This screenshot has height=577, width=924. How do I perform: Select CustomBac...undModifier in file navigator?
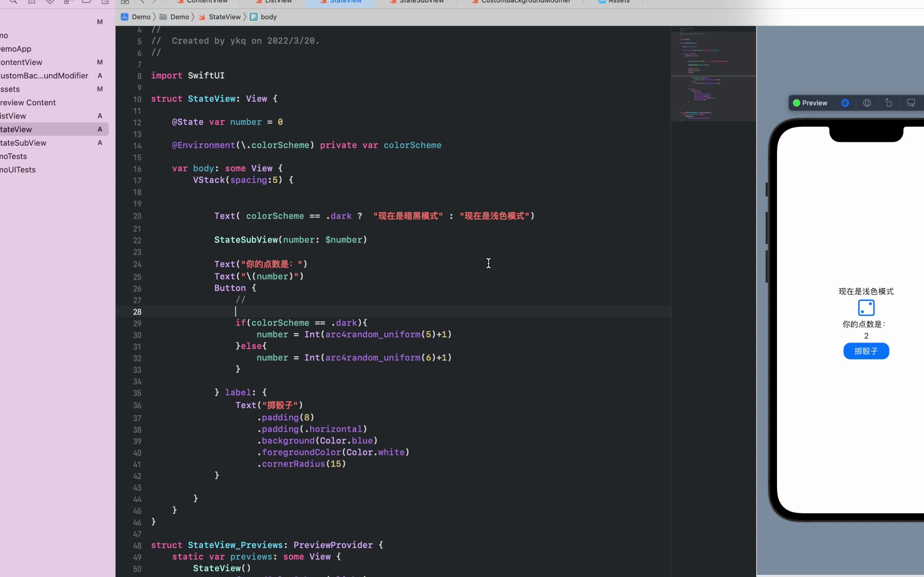pyautogui.click(x=44, y=76)
